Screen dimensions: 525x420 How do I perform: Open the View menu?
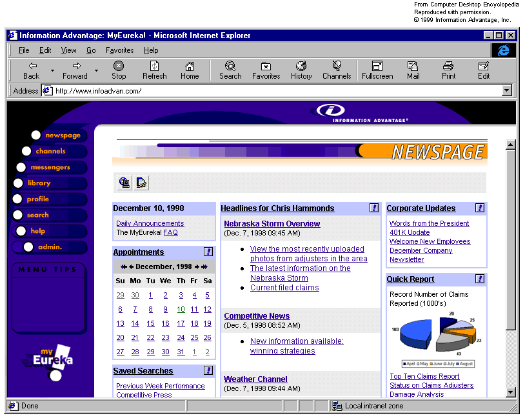[x=68, y=50]
